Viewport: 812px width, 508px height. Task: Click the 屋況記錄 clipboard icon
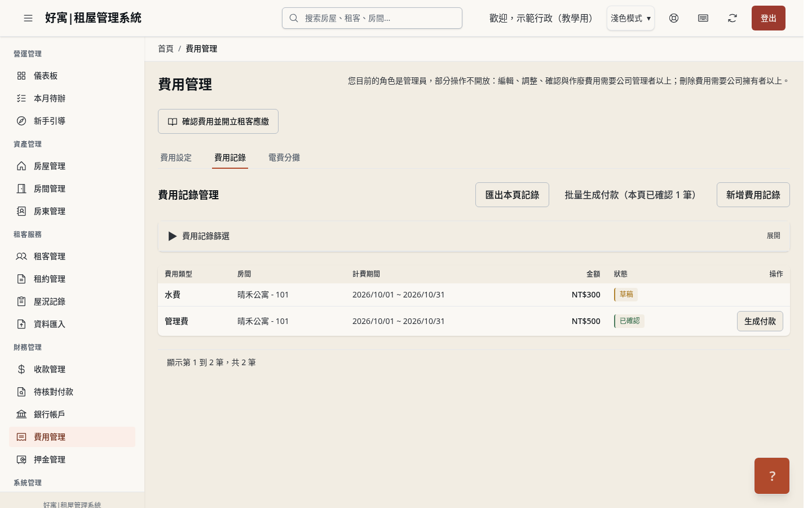point(21,301)
